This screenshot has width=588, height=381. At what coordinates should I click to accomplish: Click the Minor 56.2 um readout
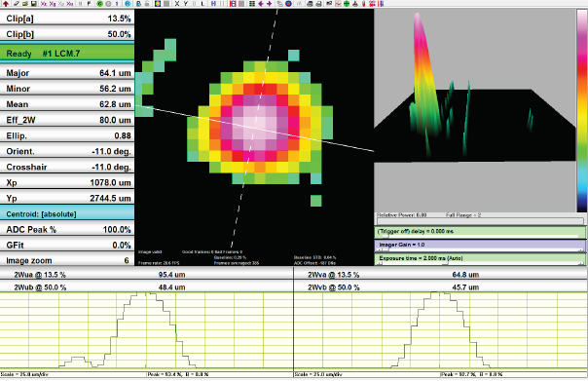tap(67, 89)
